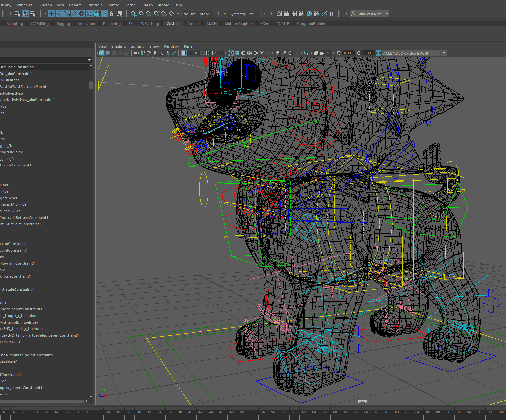Open the Hypershade material editor icon
506x420 pixels.
[309, 14]
